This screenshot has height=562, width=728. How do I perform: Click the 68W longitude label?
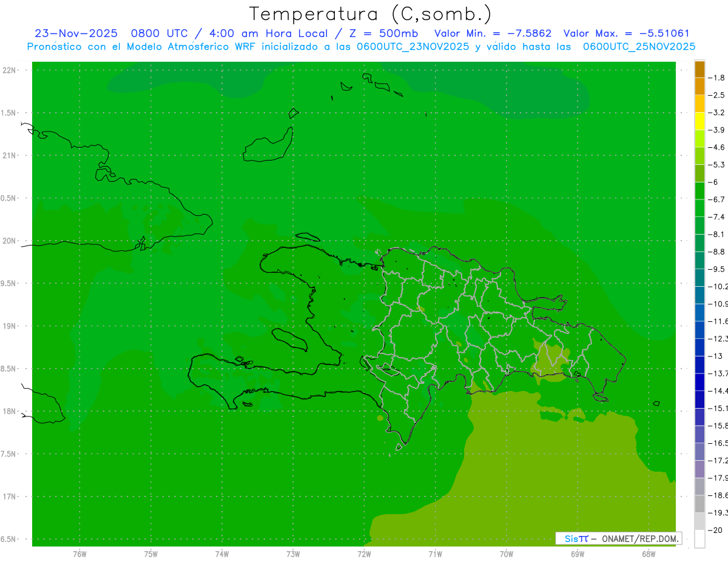pyautogui.click(x=649, y=554)
